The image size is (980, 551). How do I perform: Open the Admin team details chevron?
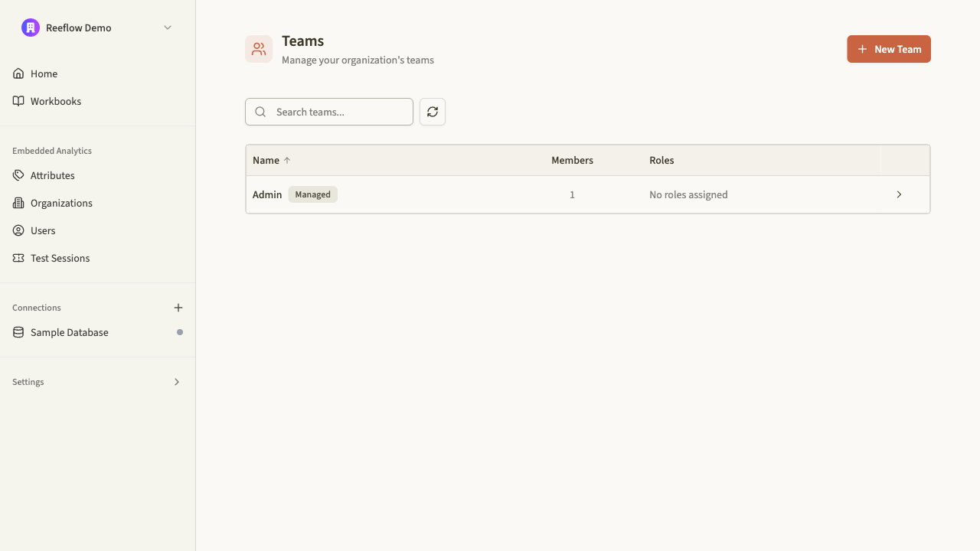point(899,194)
